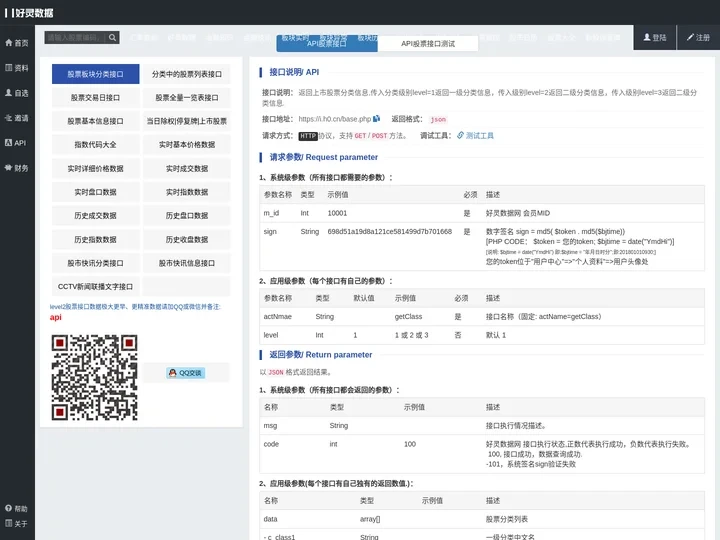Click the search magnifier icon
The image size is (720, 540).
[112, 38]
